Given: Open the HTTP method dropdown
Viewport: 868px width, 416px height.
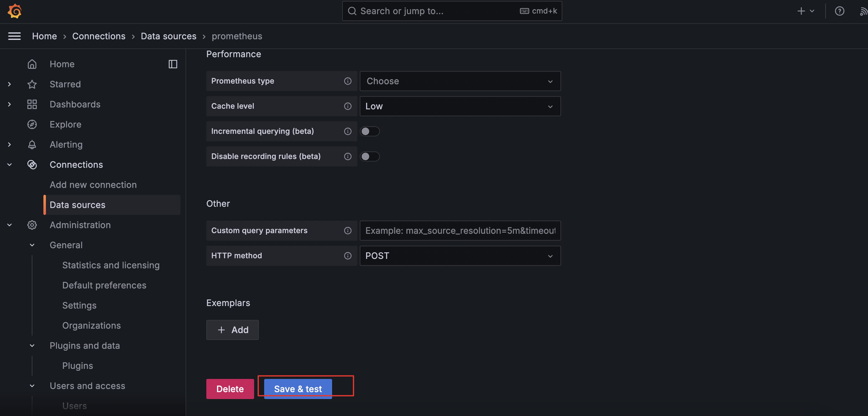Looking at the screenshot, I should pyautogui.click(x=459, y=256).
